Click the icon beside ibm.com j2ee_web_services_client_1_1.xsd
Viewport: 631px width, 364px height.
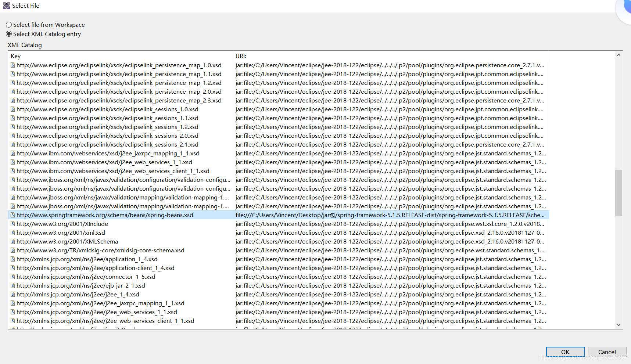[13, 171]
